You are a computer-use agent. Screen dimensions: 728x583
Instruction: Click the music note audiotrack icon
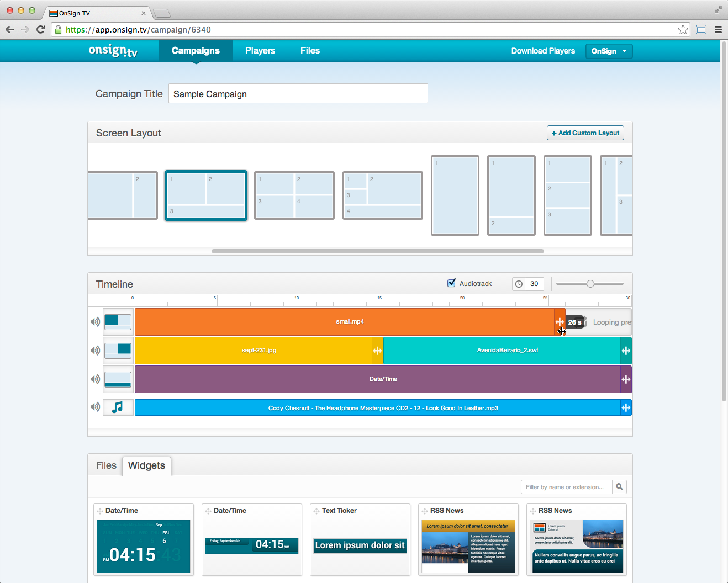118,407
